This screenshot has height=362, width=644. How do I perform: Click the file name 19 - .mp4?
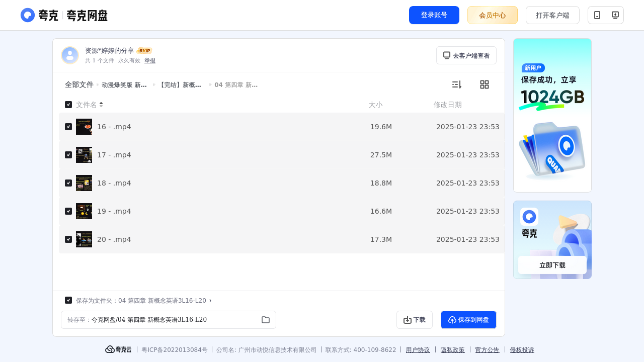coord(114,211)
